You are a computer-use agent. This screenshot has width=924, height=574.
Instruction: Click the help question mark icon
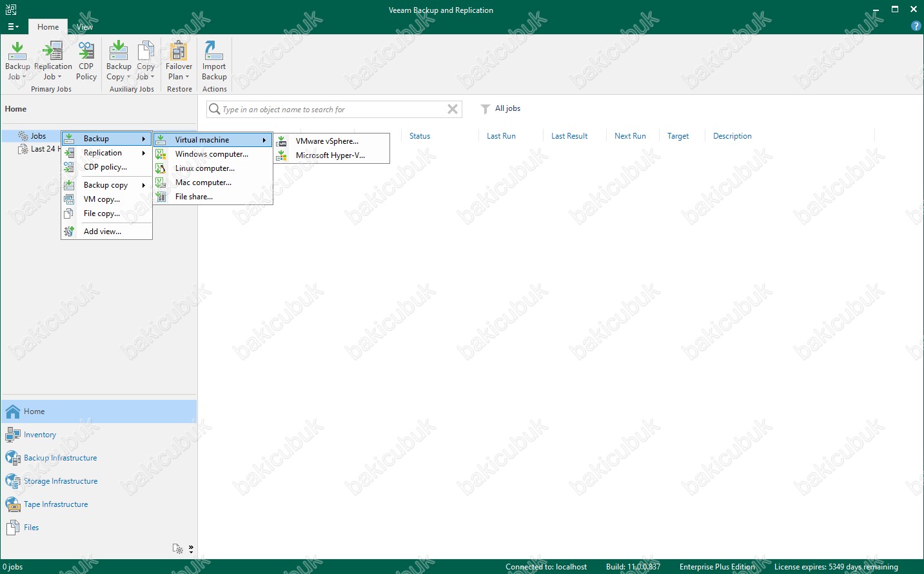tap(916, 26)
